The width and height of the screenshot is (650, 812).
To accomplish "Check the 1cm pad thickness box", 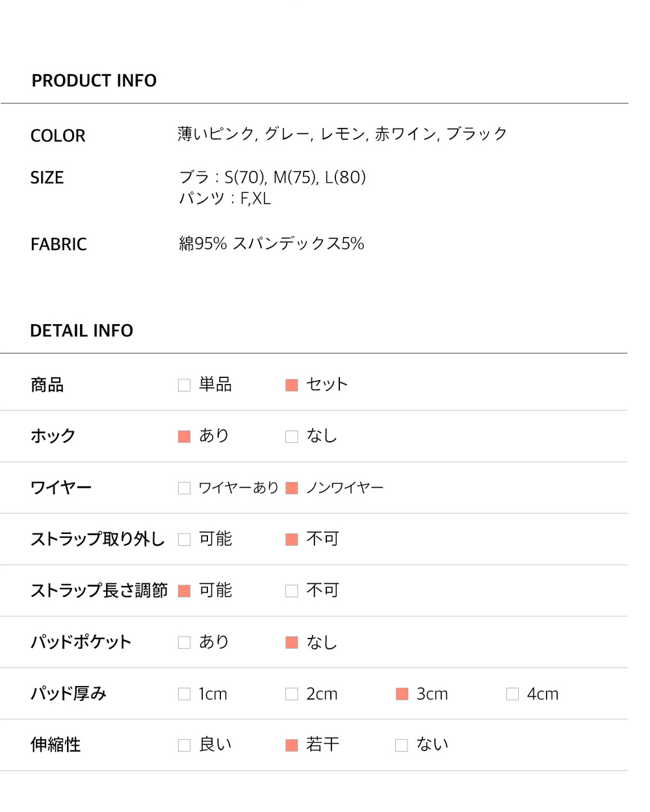I will pyautogui.click(x=184, y=694).
